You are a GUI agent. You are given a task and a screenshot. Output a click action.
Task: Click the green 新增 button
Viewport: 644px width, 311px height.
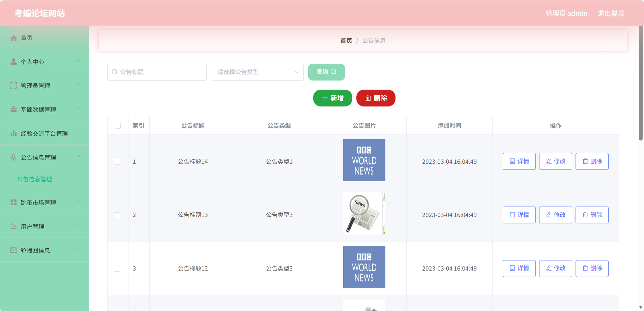(x=333, y=98)
